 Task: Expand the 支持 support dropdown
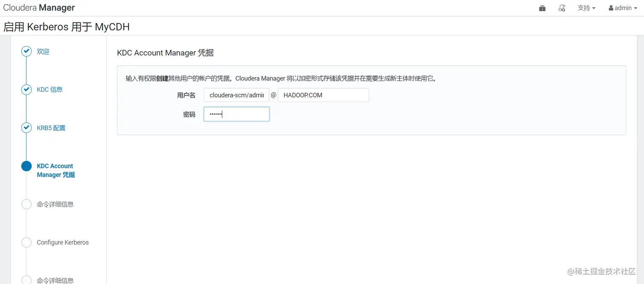click(x=586, y=8)
